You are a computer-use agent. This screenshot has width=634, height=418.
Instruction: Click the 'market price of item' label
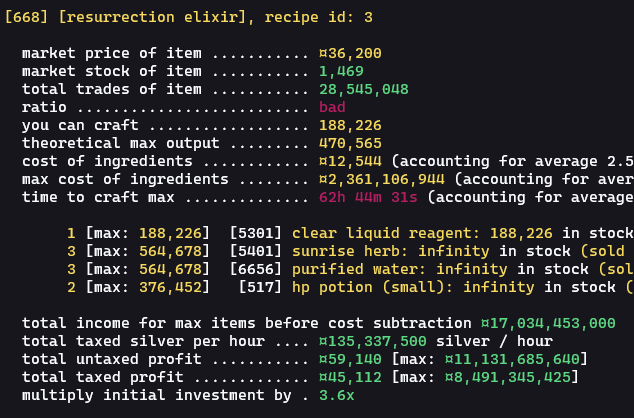[112, 53]
